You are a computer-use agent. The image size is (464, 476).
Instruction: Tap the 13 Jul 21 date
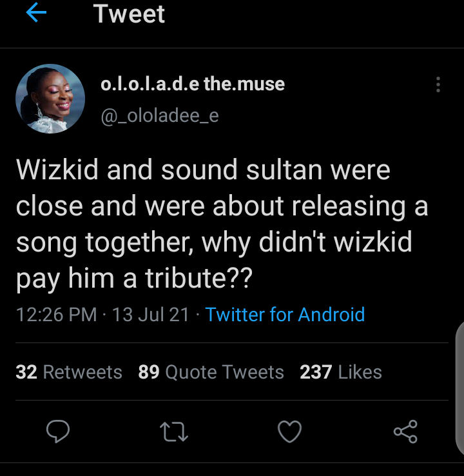pyautogui.click(x=151, y=315)
